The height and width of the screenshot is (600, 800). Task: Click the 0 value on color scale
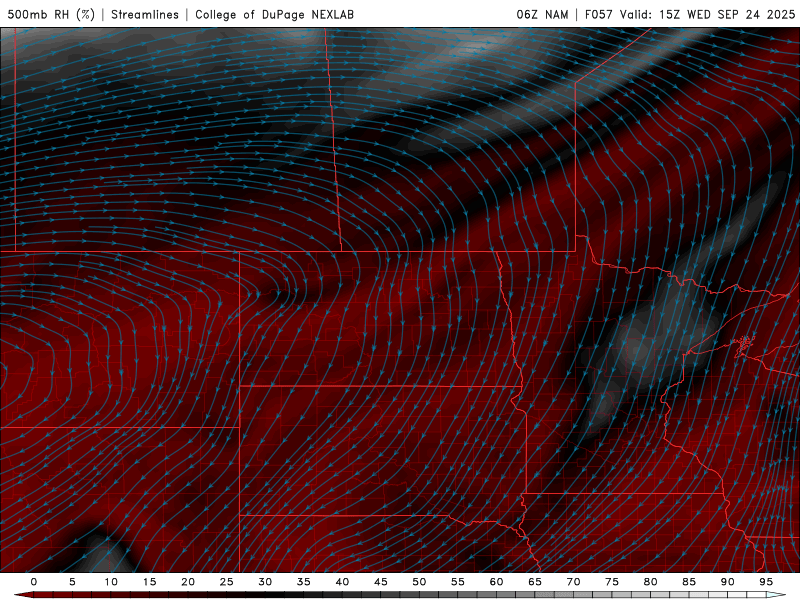click(x=34, y=582)
